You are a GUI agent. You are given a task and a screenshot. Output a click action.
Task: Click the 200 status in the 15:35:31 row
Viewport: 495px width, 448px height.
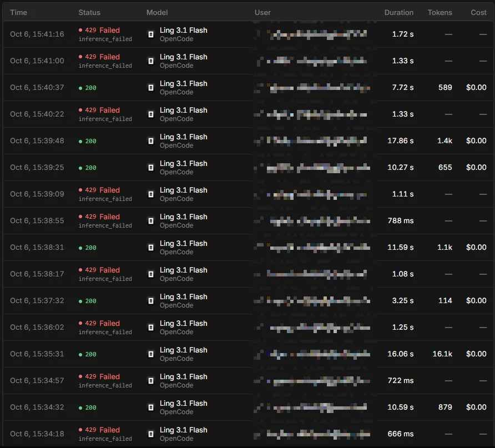click(x=88, y=354)
